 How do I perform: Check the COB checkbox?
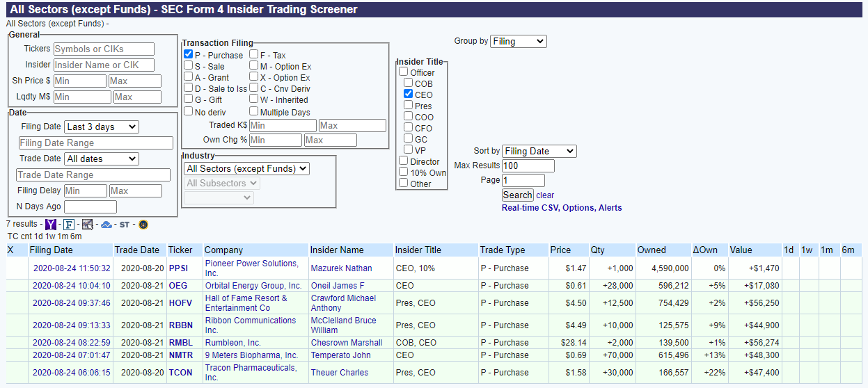point(409,83)
